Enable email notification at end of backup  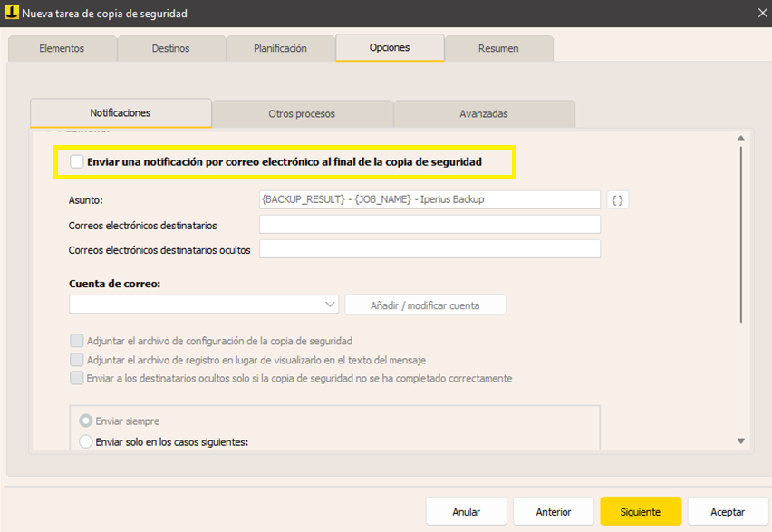[77, 161]
